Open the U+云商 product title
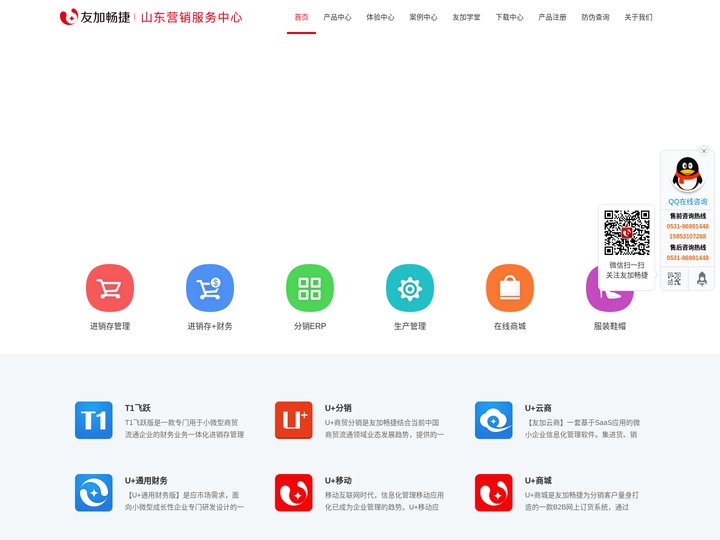720x540 pixels. point(538,408)
